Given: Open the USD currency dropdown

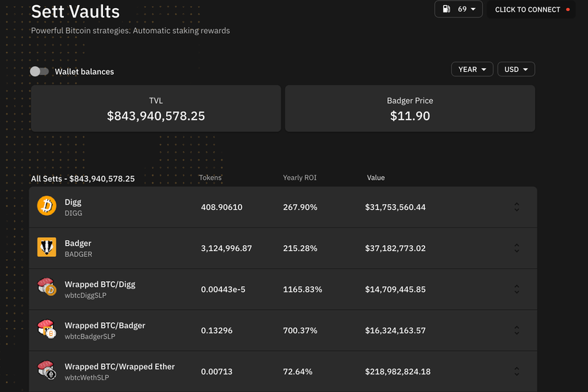Looking at the screenshot, I should [516, 69].
